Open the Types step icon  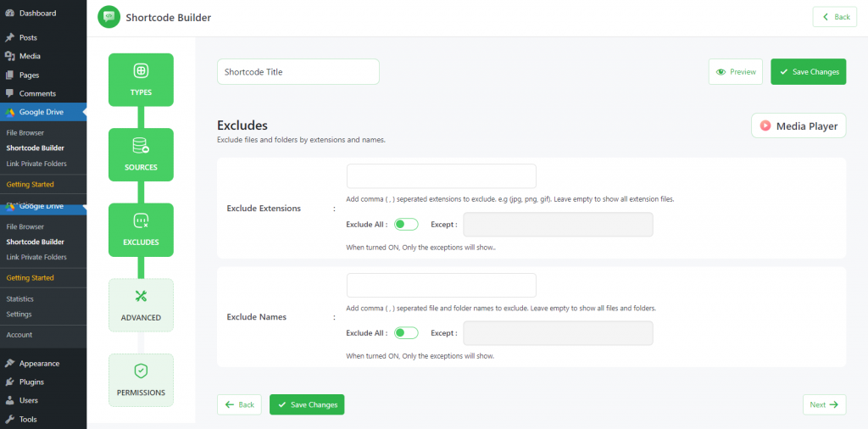coord(141,71)
